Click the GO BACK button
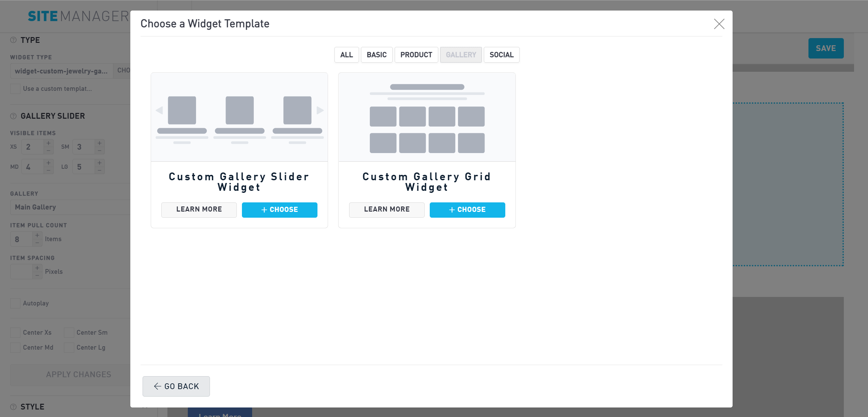 pyautogui.click(x=176, y=386)
